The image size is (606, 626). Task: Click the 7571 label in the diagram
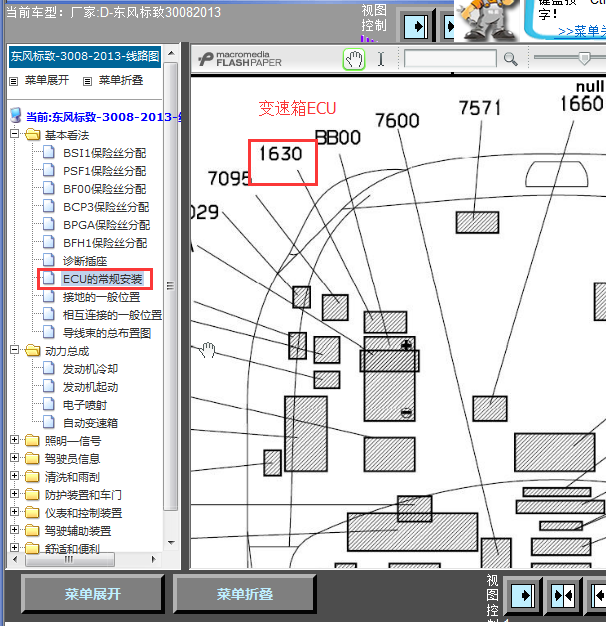[479, 108]
